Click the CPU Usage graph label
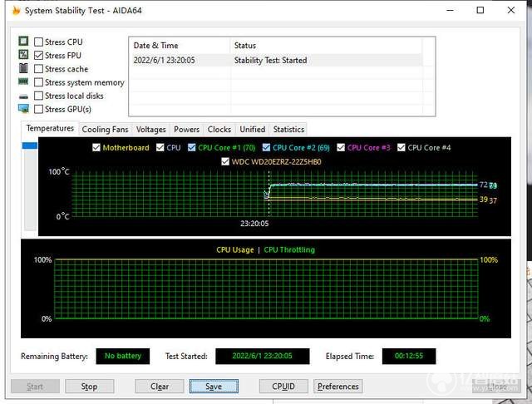The height and width of the screenshot is (404, 532). (234, 250)
